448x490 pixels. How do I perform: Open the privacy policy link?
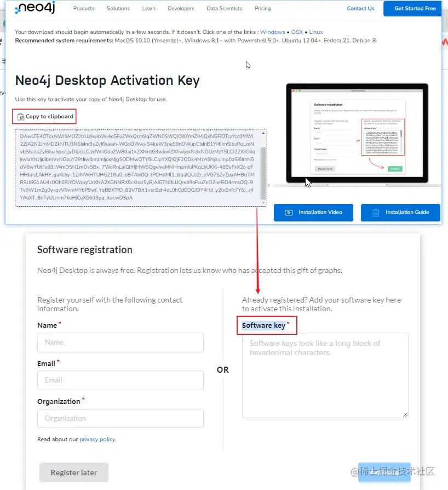pos(97,439)
